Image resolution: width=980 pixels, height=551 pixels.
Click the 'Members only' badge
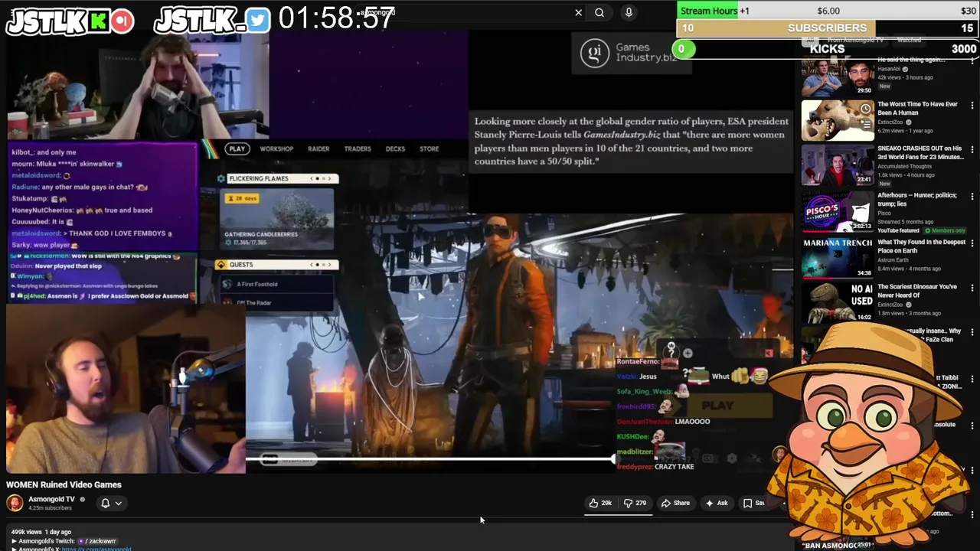coord(944,230)
